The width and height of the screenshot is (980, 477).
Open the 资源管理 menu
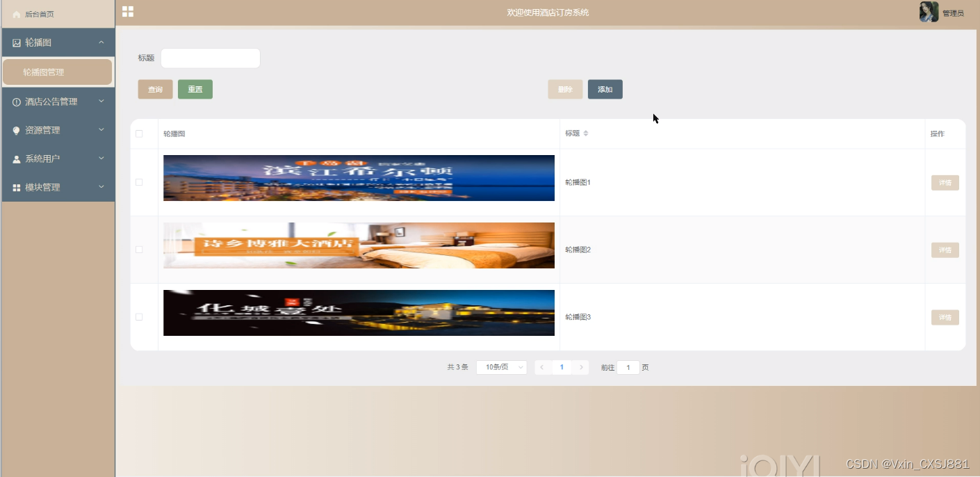tap(58, 130)
